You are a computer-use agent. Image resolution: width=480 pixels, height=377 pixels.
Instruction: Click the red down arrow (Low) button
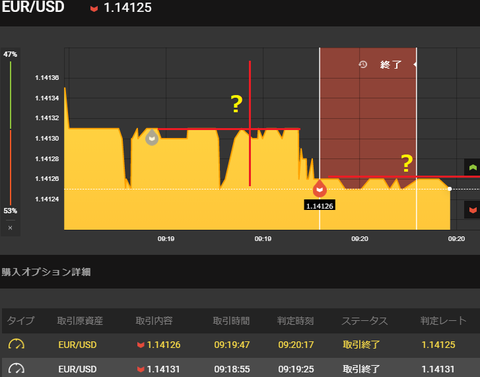pyautogui.click(x=472, y=210)
